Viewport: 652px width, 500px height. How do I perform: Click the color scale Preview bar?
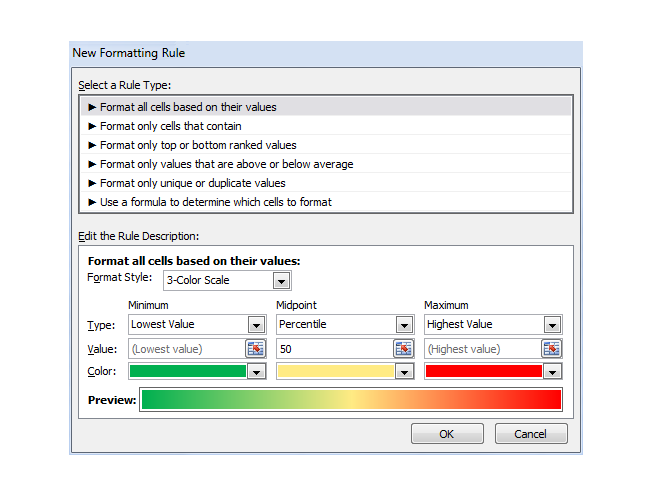351,400
